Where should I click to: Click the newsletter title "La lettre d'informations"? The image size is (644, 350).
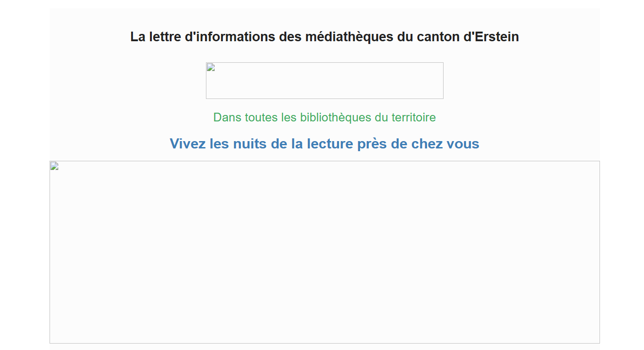(324, 37)
